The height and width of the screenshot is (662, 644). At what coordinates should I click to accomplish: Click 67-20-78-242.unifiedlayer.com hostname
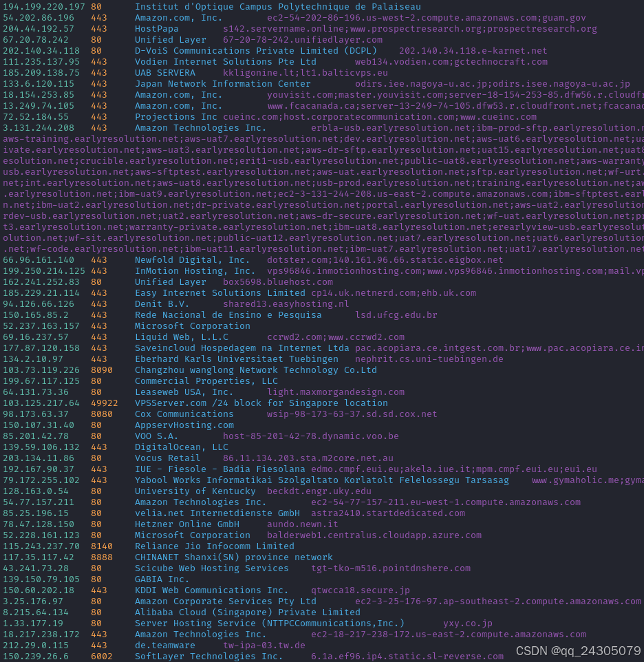(303, 40)
